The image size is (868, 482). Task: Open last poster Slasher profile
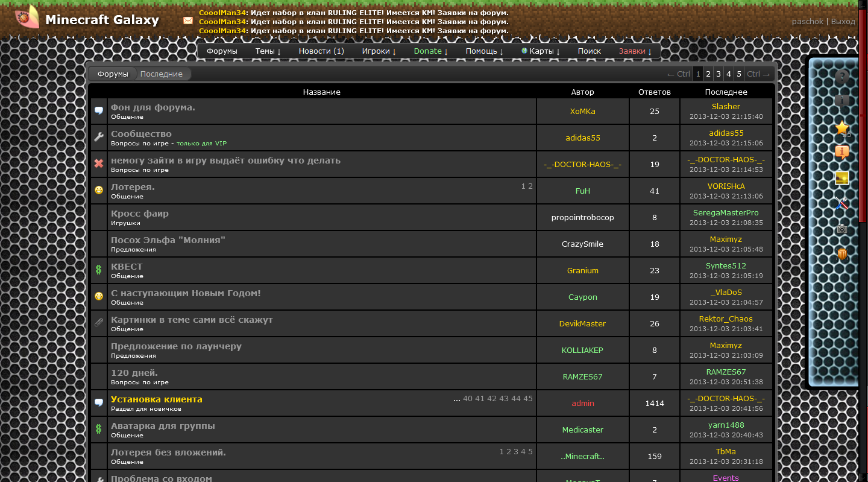click(726, 107)
